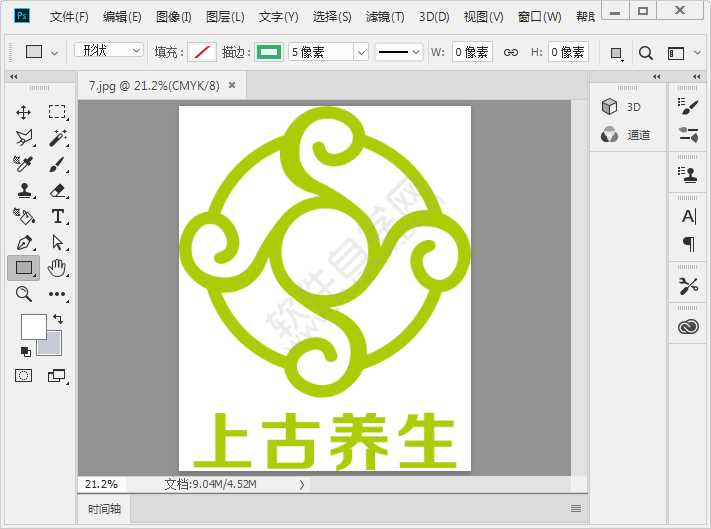Toggle the width-height link icon
Viewport: 711px width, 529px height.
(x=510, y=52)
